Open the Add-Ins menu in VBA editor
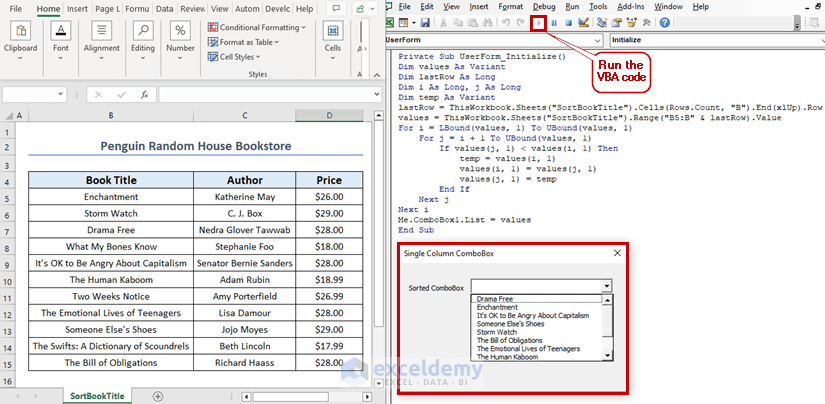 [x=631, y=7]
